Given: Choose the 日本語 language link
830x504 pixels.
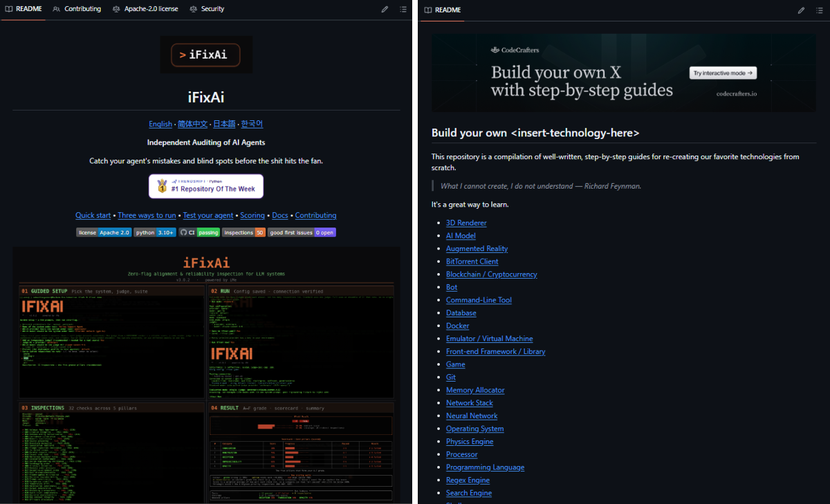Looking at the screenshot, I should click(x=224, y=124).
